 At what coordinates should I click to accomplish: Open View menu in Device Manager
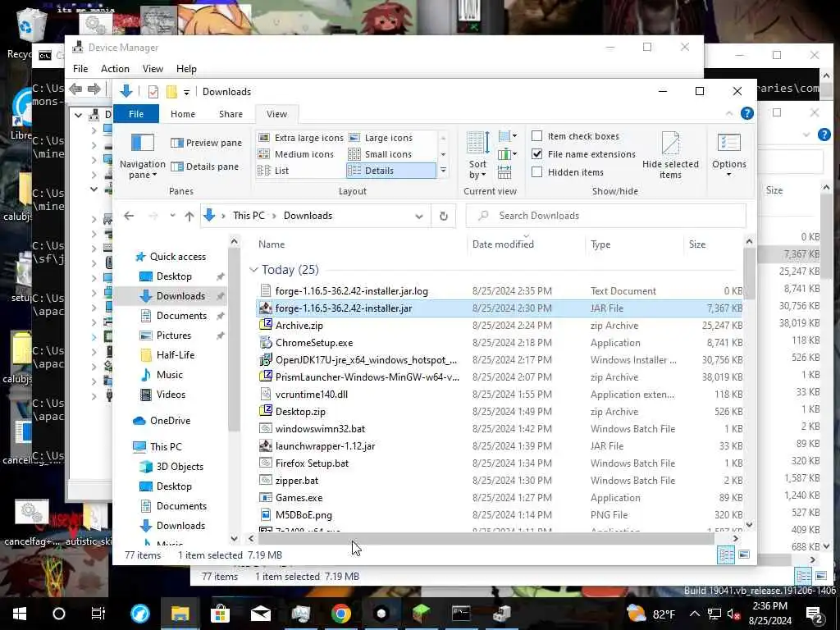tap(153, 69)
